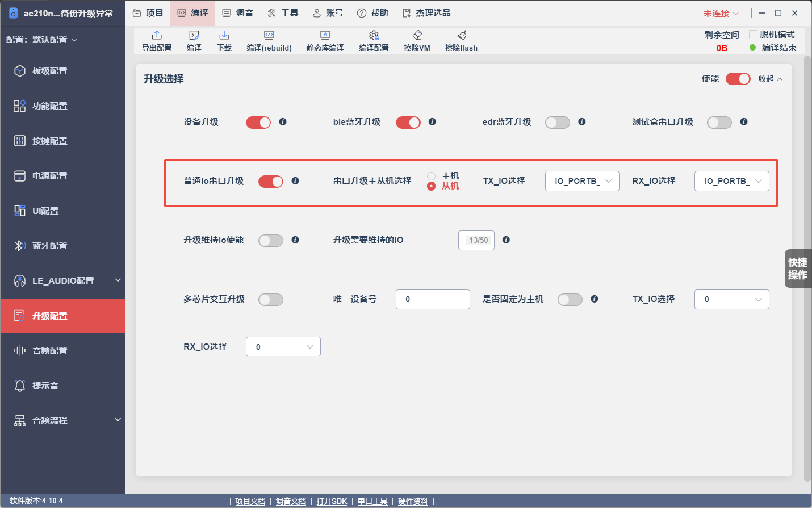Enable the 升级维持io使能 switch
812x508 pixels.
(271, 241)
